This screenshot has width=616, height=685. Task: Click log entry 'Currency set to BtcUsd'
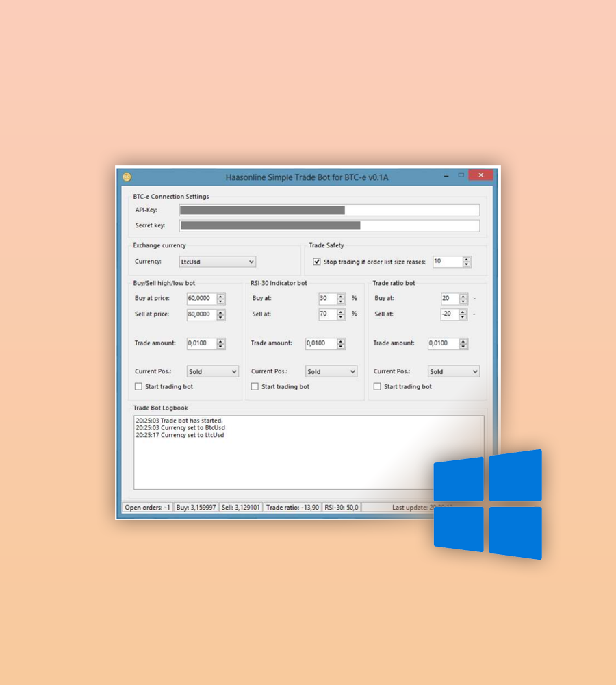pyautogui.click(x=180, y=427)
